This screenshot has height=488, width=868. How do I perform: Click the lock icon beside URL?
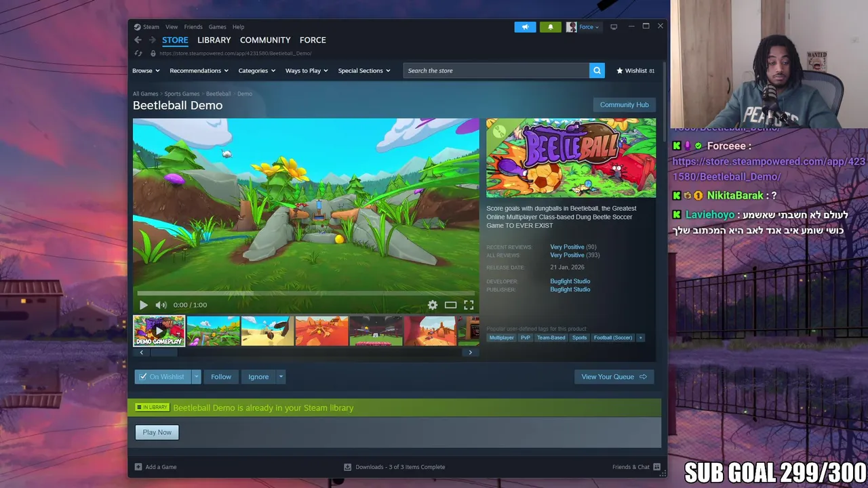tap(153, 53)
